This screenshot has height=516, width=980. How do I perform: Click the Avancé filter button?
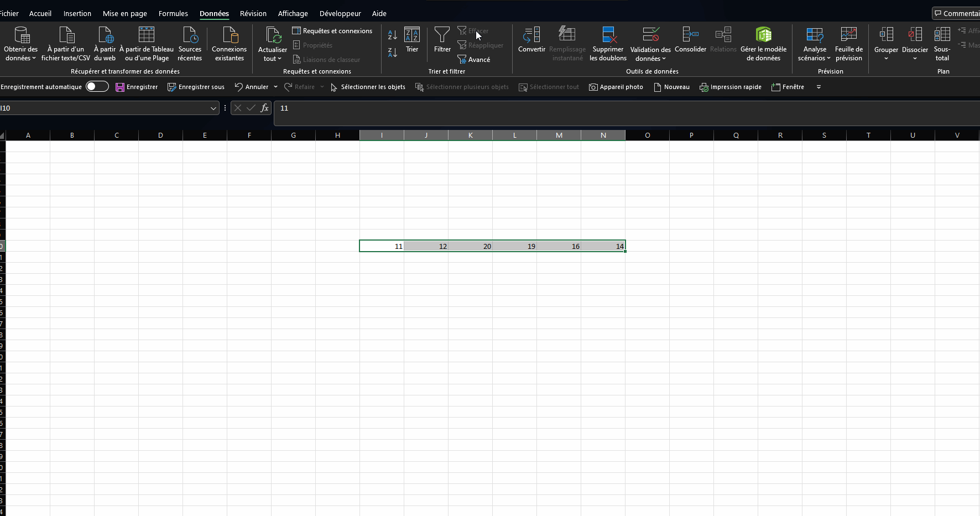[474, 60]
